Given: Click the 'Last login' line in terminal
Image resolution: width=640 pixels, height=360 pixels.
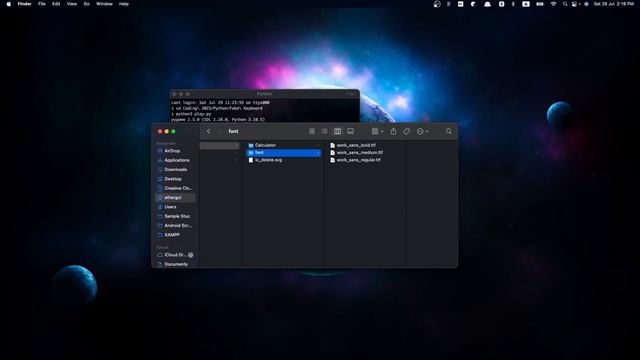Looking at the screenshot, I should (220, 103).
